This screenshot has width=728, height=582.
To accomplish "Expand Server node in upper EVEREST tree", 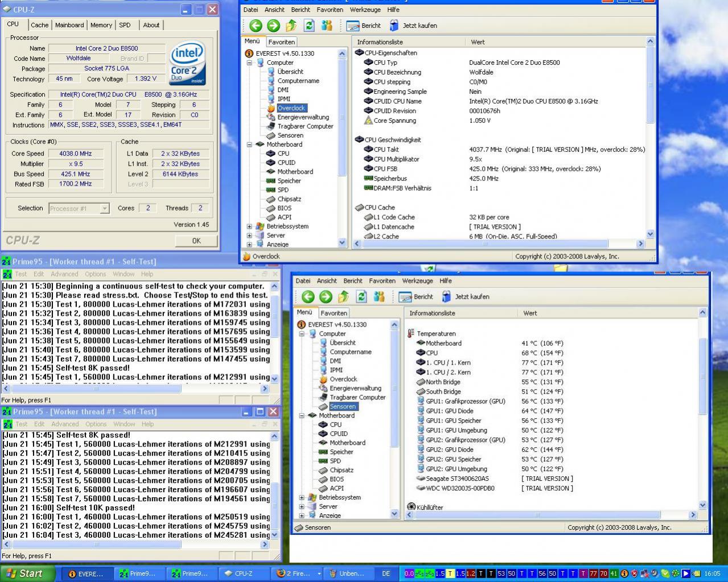I will 249,236.
